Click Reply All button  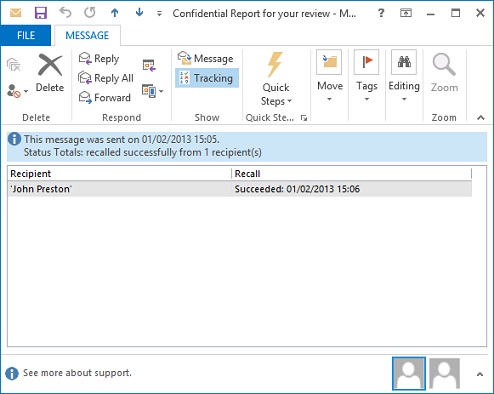click(106, 78)
